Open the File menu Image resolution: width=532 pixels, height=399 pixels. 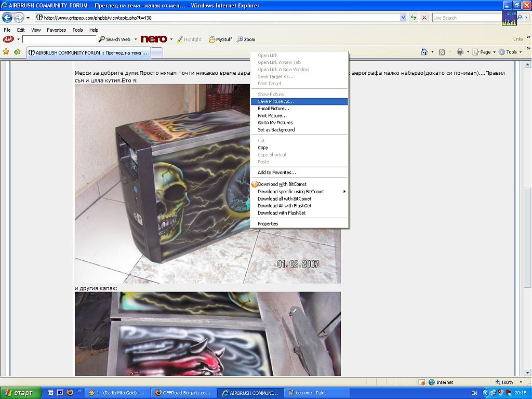(x=7, y=30)
